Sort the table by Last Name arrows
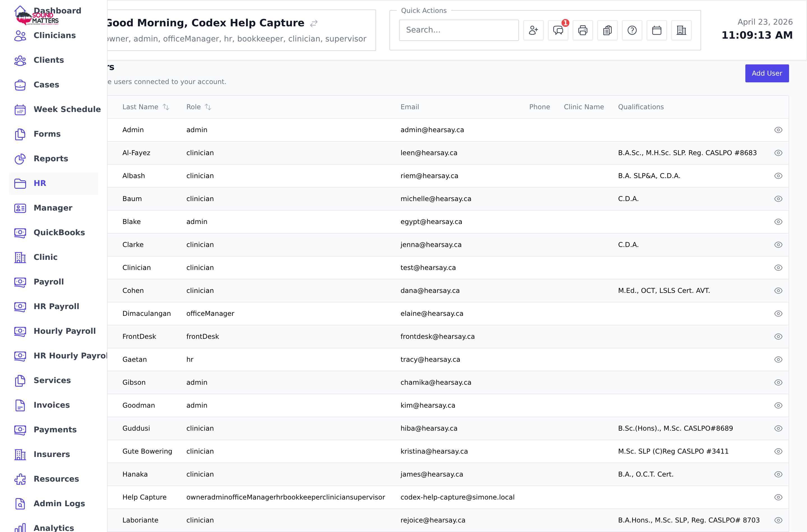The height and width of the screenshot is (532, 807). click(x=166, y=107)
